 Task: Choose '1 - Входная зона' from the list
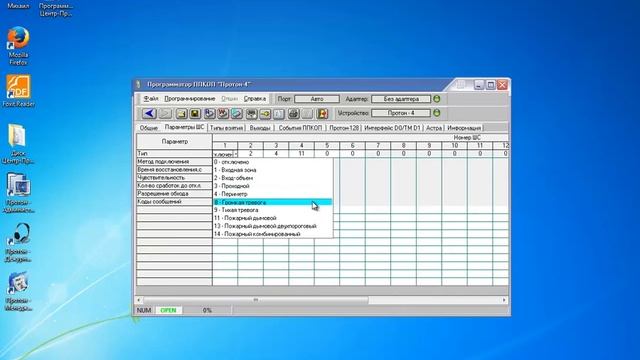tap(273, 170)
